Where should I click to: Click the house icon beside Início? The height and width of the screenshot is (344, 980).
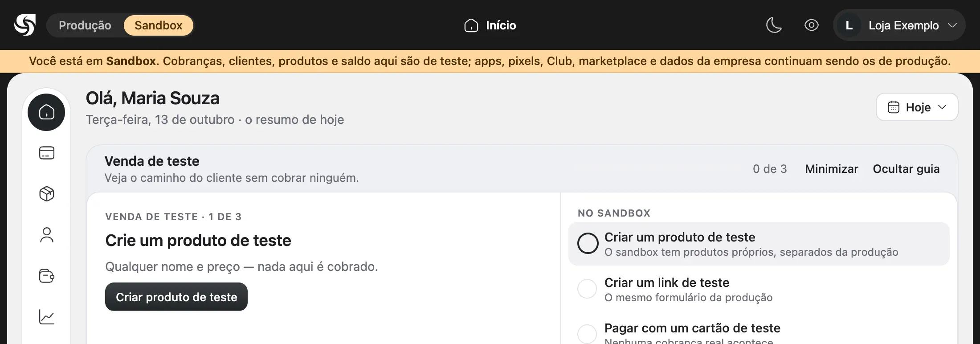471,25
